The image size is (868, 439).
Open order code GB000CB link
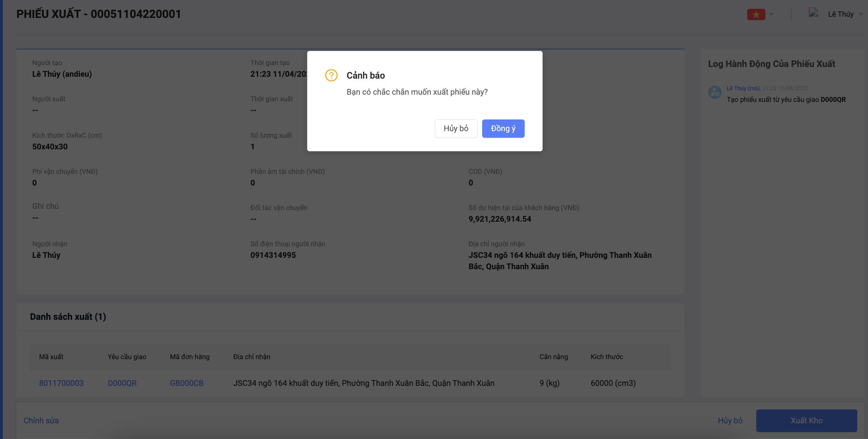(x=186, y=383)
